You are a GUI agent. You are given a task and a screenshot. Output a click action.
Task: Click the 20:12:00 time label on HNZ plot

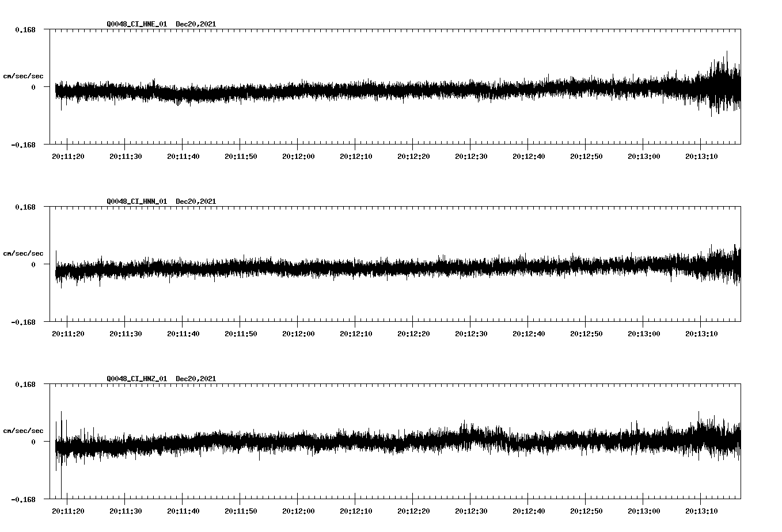tap(298, 511)
